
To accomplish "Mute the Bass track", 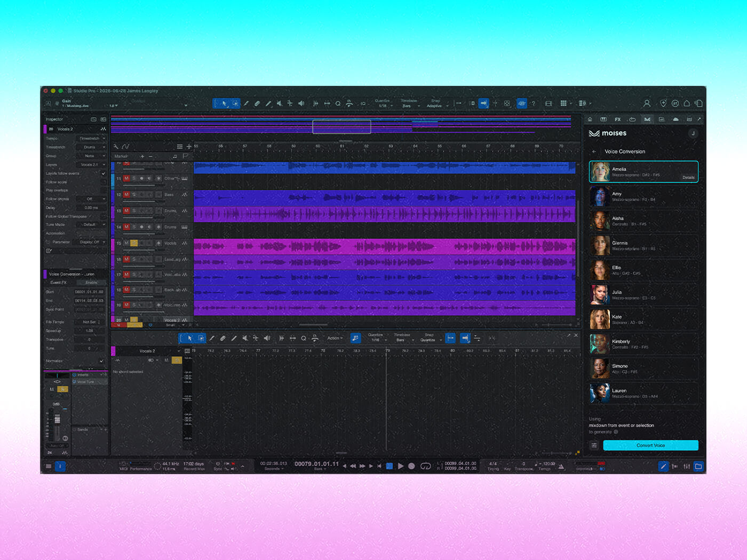I will pyautogui.click(x=126, y=195).
